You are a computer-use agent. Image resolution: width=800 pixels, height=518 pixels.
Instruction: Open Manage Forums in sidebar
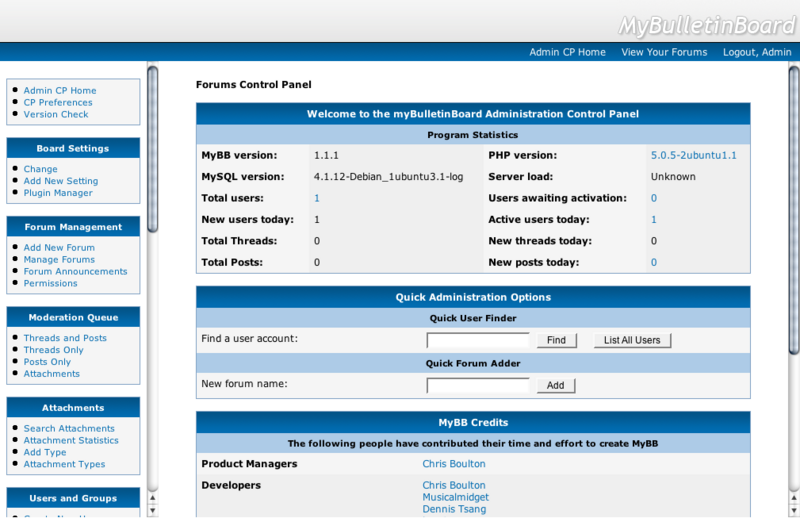click(x=59, y=260)
